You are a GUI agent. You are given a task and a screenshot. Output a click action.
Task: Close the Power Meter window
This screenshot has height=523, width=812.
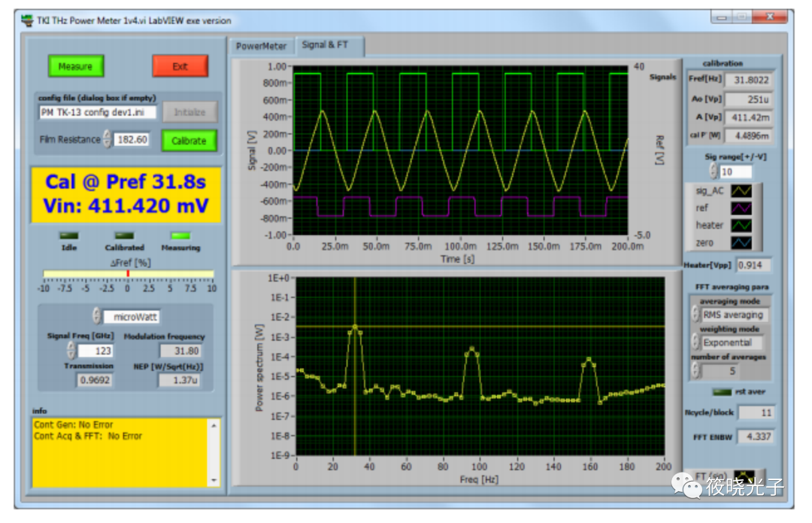[770, 17]
